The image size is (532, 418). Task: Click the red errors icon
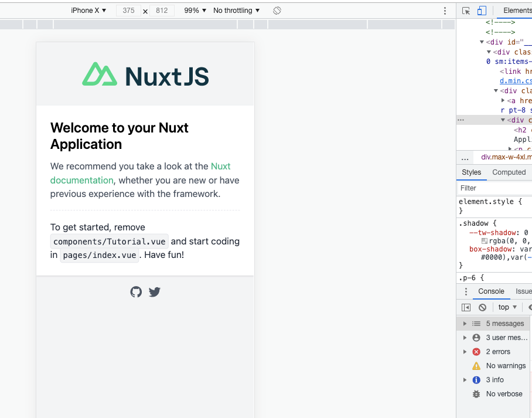476,352
